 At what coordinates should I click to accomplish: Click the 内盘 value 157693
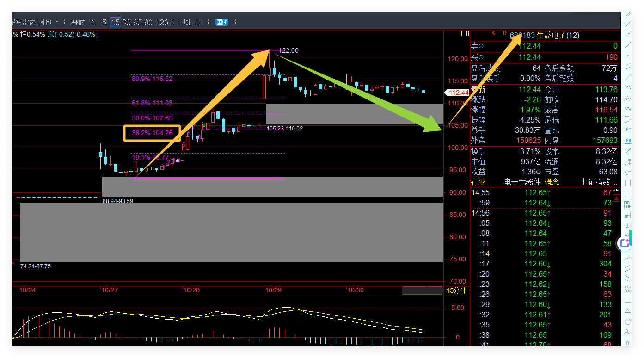coord(605,140)
